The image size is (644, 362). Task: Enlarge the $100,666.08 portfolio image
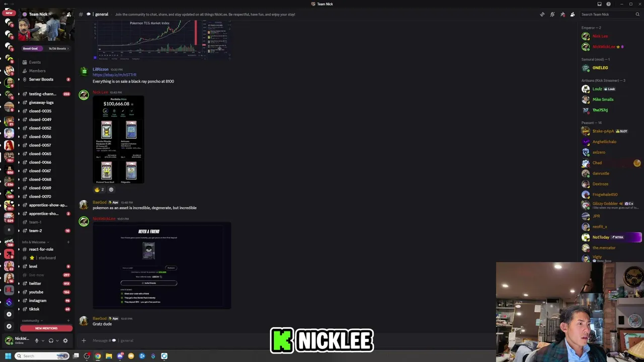point(118,140)
